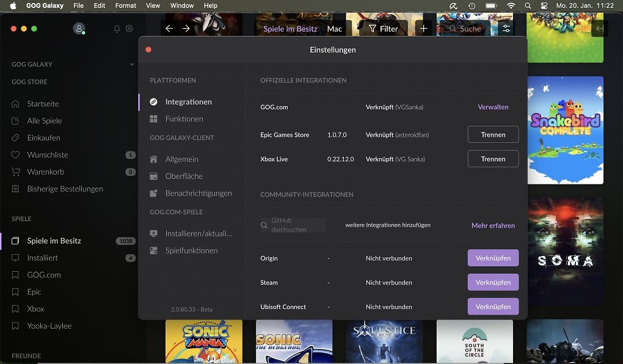Open Bisherige Bestellungen in the sidebar
623x364 pixels.
[65, 189]
